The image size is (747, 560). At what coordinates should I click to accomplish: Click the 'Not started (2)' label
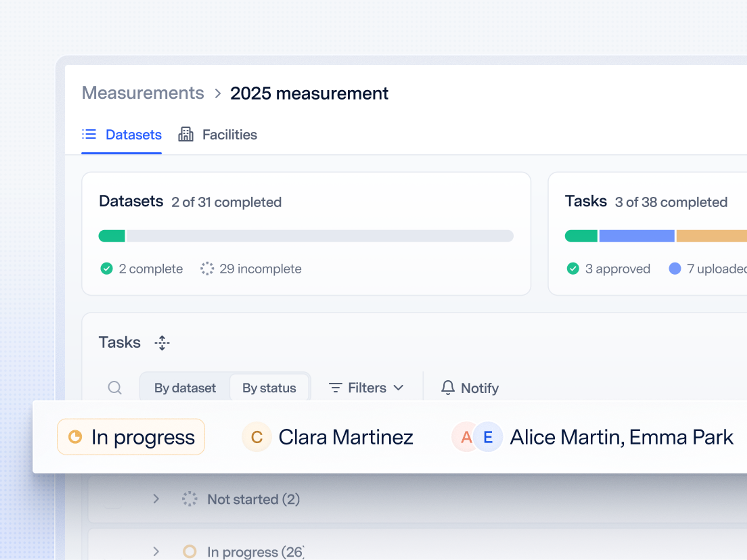click(254, 499)
